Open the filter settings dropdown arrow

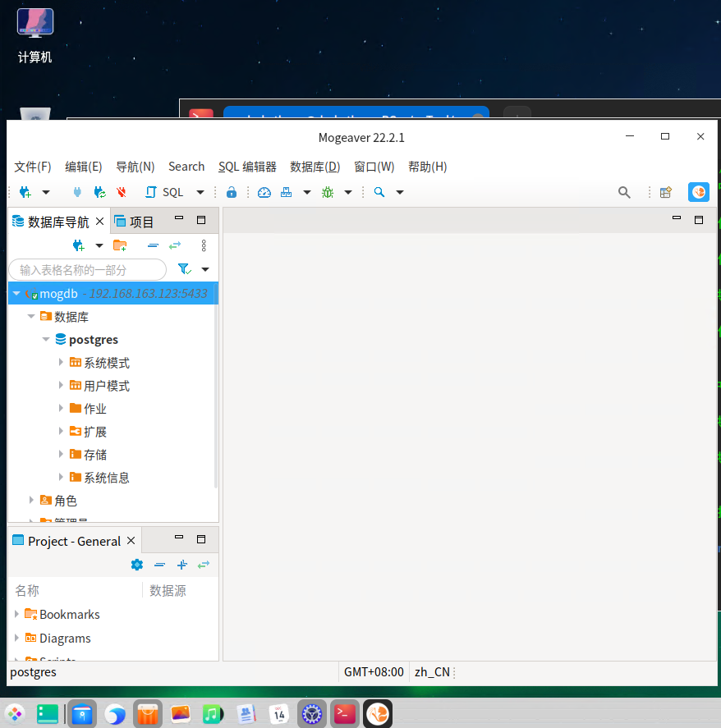[x=205, y=269]
